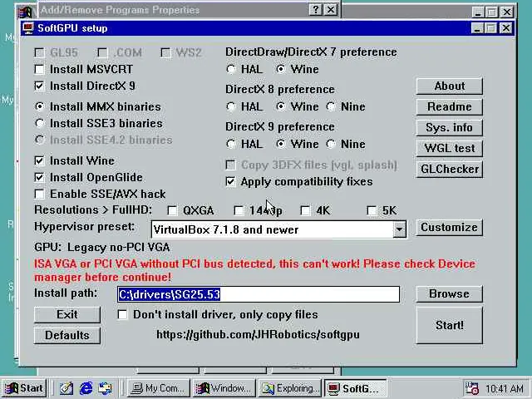The width and height of the screenshot is (532, 399).
Task: Switch to the Windows taskbar button
Action: [224, 388]
